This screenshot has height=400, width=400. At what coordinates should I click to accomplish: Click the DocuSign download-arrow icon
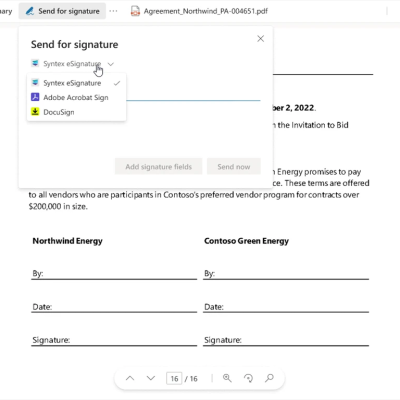pos(35,111)
